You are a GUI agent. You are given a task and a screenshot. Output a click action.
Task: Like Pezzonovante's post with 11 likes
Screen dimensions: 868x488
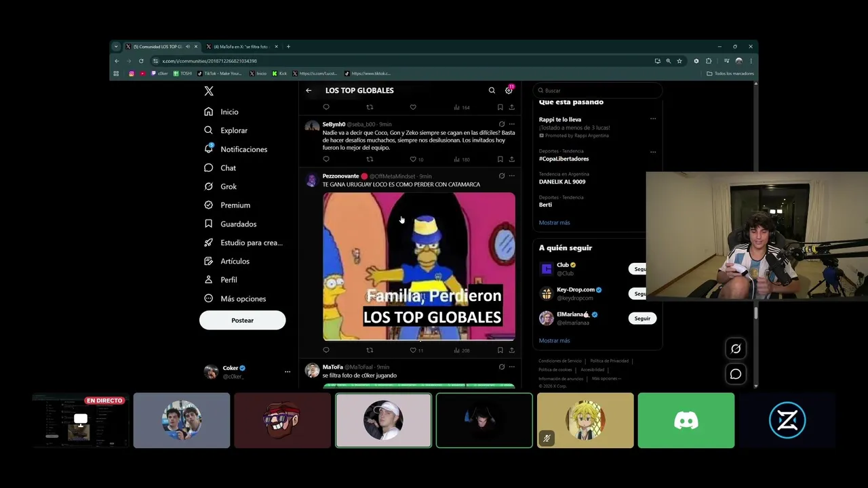tap(416, 350)
